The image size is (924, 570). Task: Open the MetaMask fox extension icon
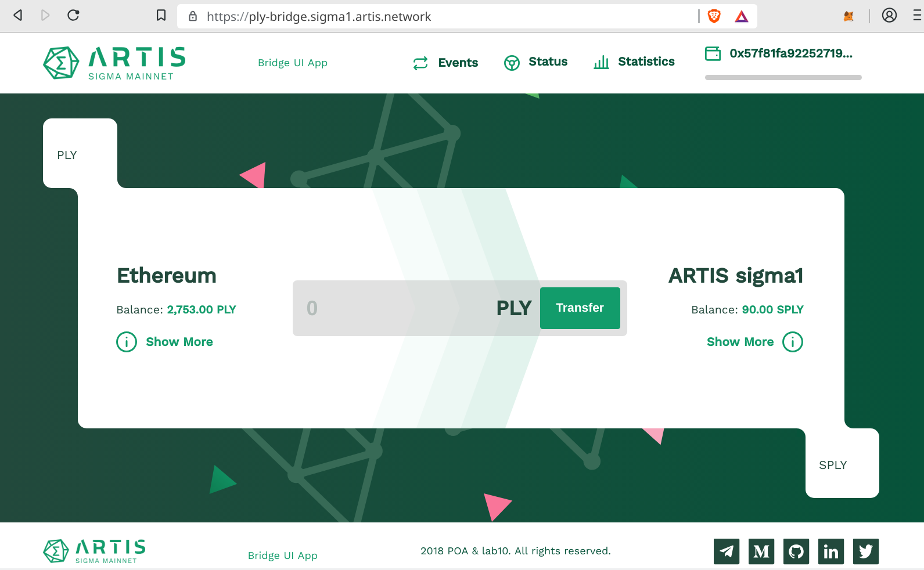[x=849, y=16]
